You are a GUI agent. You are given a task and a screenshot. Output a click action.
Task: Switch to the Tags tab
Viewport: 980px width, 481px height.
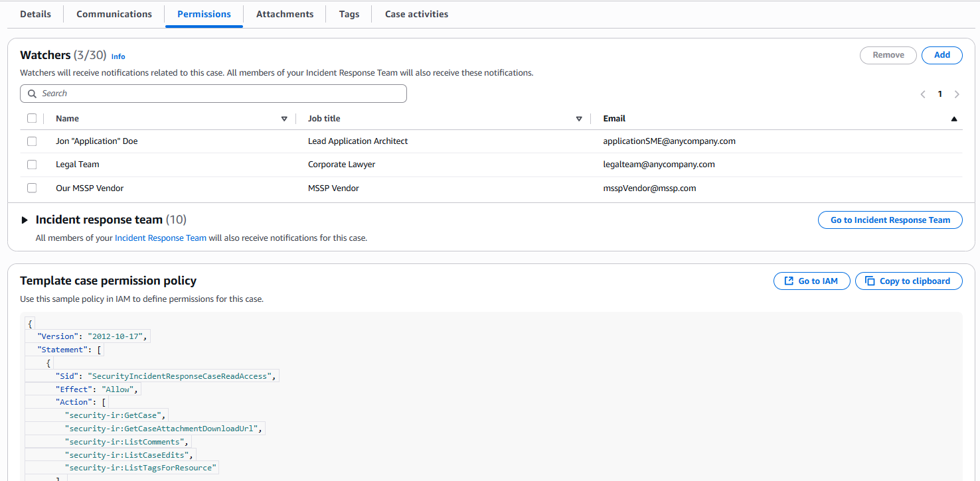pos(349,14)
